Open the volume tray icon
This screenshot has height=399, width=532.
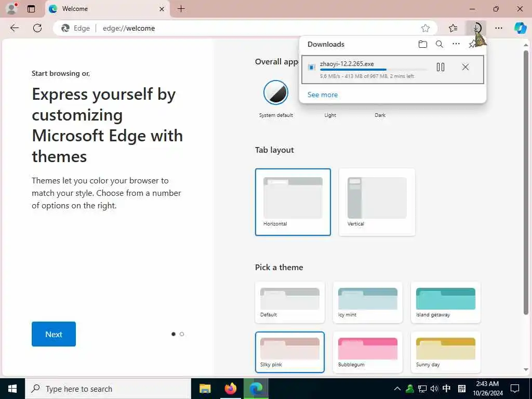[x=434, y=389]
